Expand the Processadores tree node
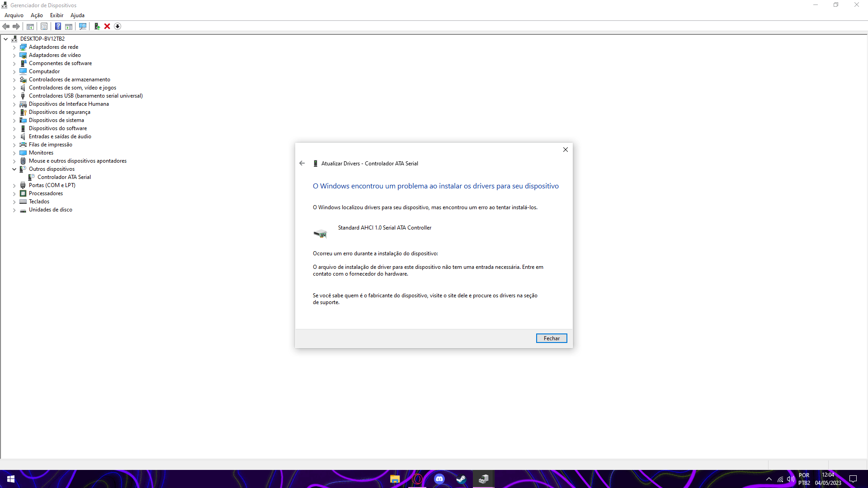Screen dimensions: 868x488 tap(14, 193)
